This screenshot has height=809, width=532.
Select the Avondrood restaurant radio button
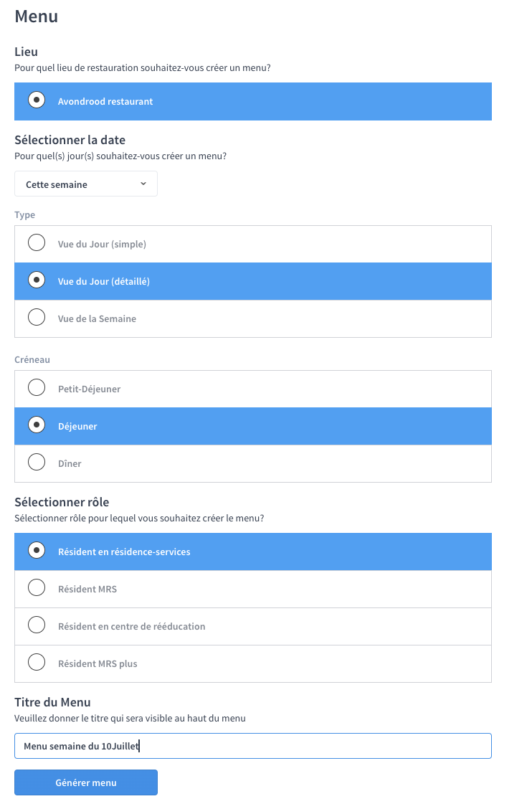click(x=253, y=102)
